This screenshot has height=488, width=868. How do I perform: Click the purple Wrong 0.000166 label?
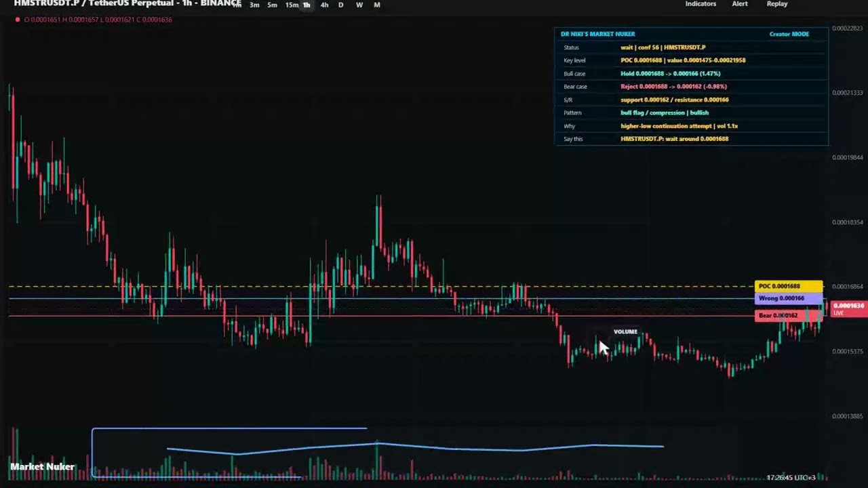[x=789, y=298]
